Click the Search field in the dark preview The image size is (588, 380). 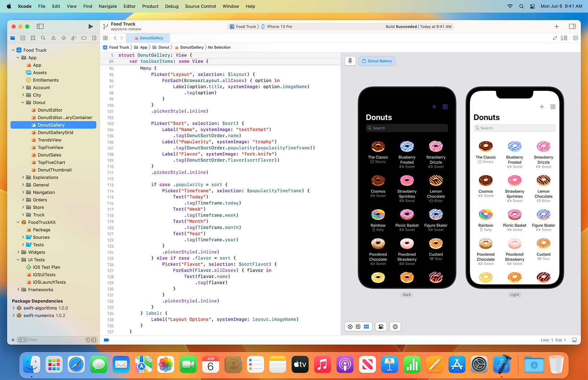406,128
